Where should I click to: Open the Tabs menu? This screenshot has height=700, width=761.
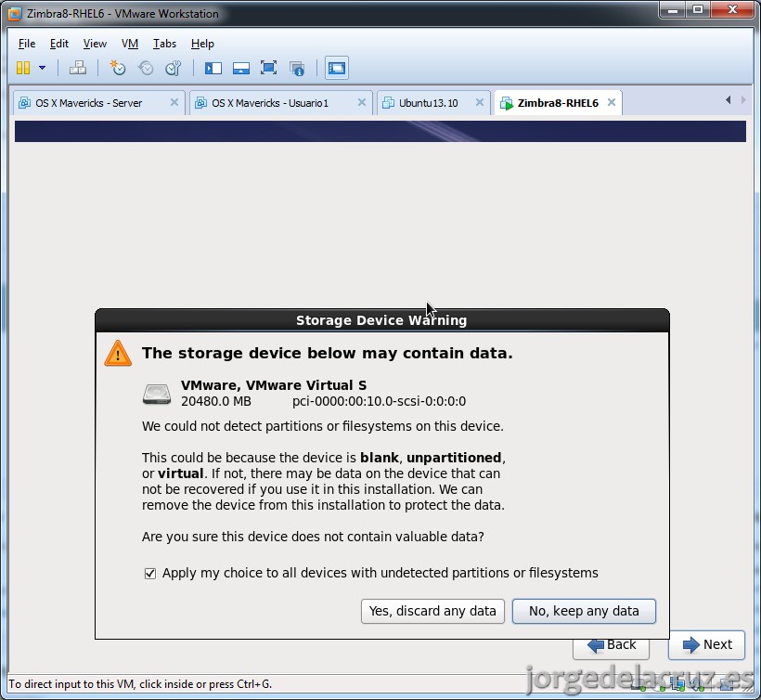[164, 44]
